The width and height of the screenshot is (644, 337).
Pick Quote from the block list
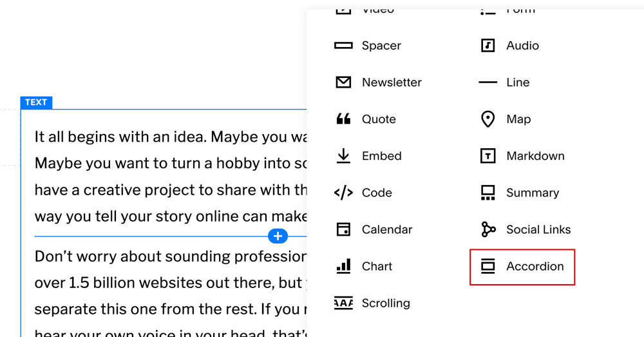coord(379,119)
